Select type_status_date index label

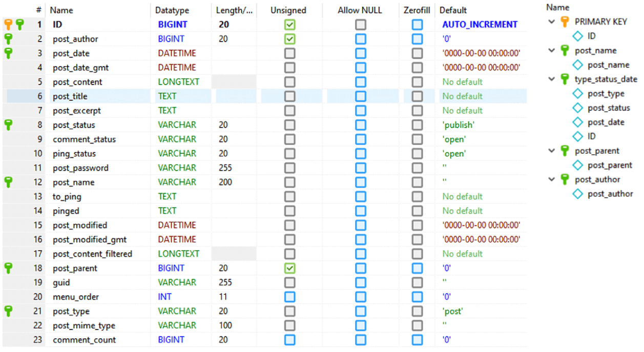click(x=606, y=79)
